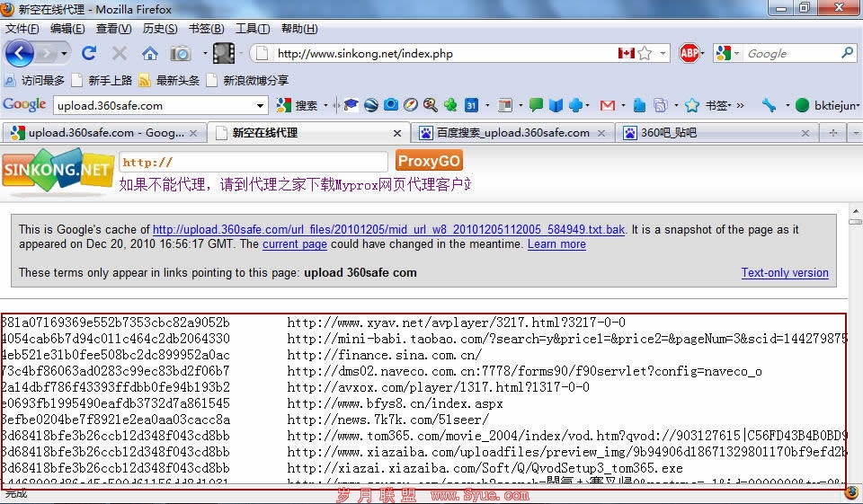
Task: Click the green chat bubble icon
Action: [x=536, y=104]
